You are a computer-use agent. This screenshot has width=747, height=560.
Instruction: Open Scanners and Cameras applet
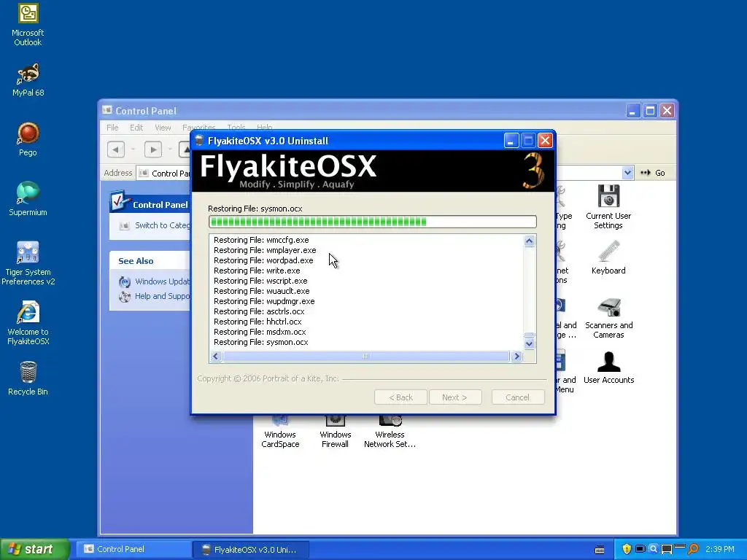coord(608,318)
